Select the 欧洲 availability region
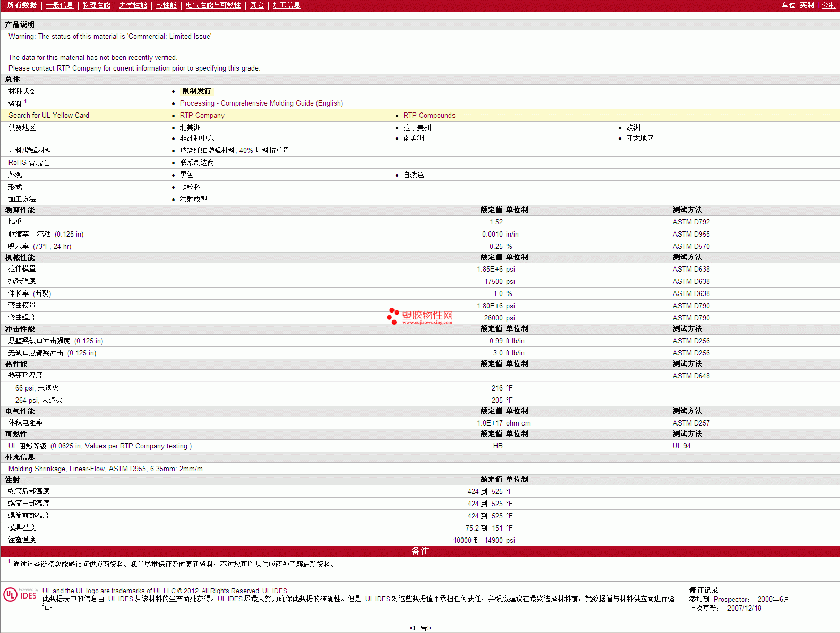The width and height of the screenshot is (840, 633). coord(633,127)
